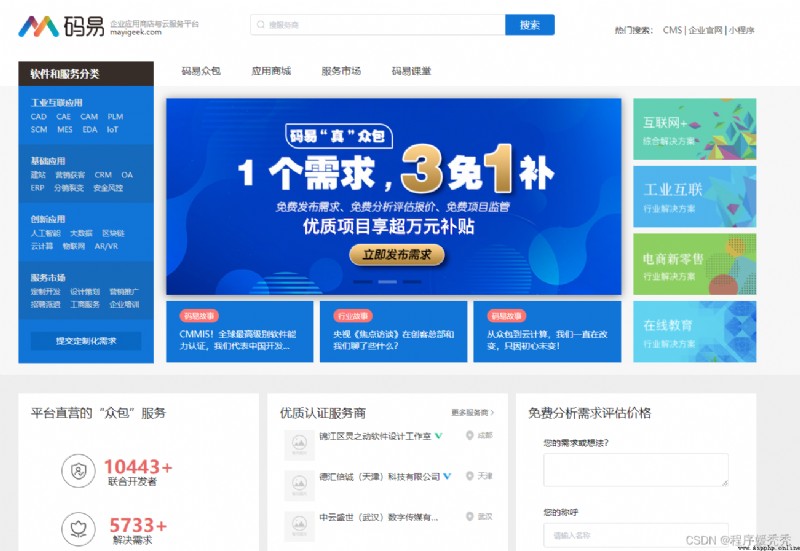Click the location pin next to 武汉

coord(469,516)
